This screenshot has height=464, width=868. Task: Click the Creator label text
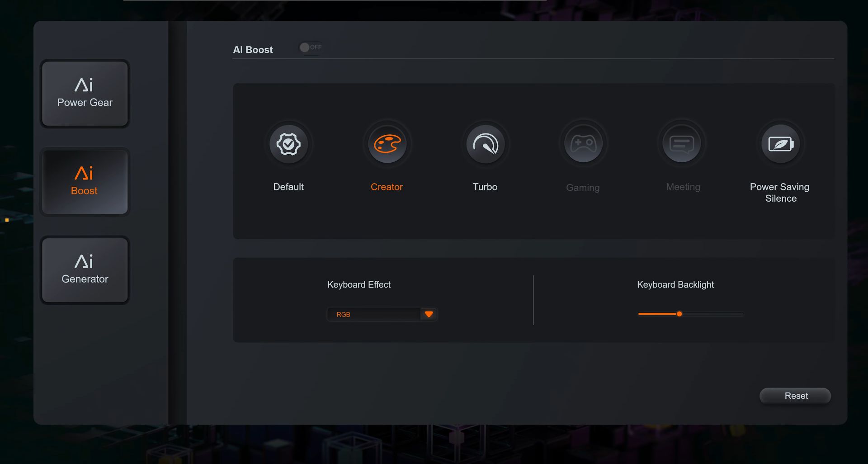[x=387, y=186]
